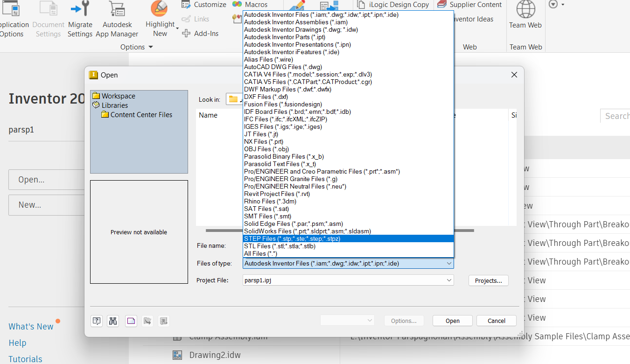This screenshot has height=364, width=630.
Task: Open the Help link
Action: 17,343
